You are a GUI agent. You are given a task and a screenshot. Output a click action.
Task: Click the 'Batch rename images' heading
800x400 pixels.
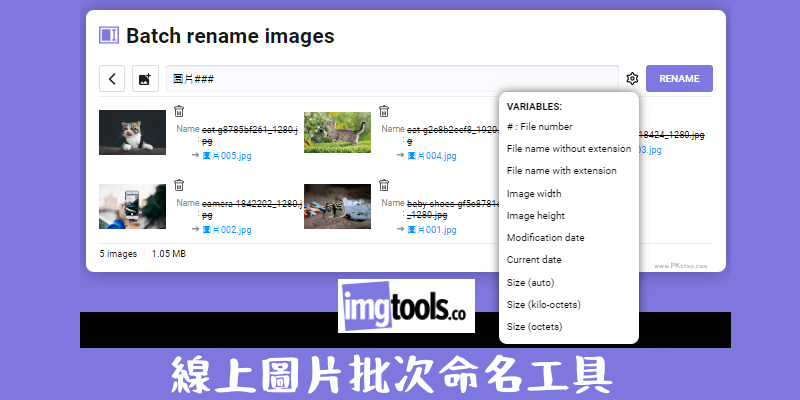(x=230, y=36)
